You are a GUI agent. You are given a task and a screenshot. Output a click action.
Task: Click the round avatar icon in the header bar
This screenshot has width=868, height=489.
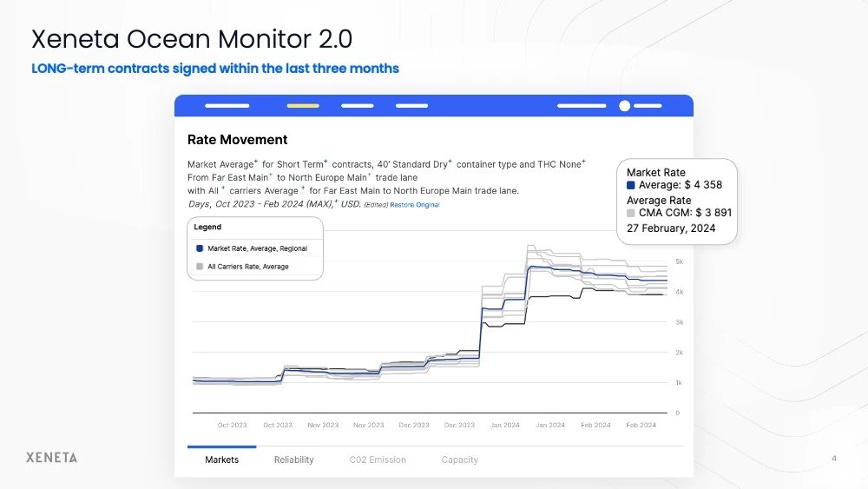[624, 106]
